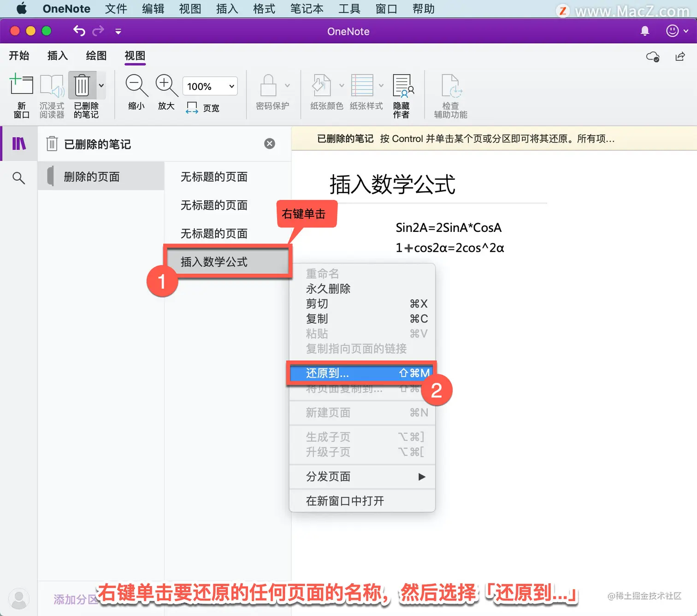Open the 100% zoom level combo box
This screenshot has width=697, height=616.
click(210, 86)
